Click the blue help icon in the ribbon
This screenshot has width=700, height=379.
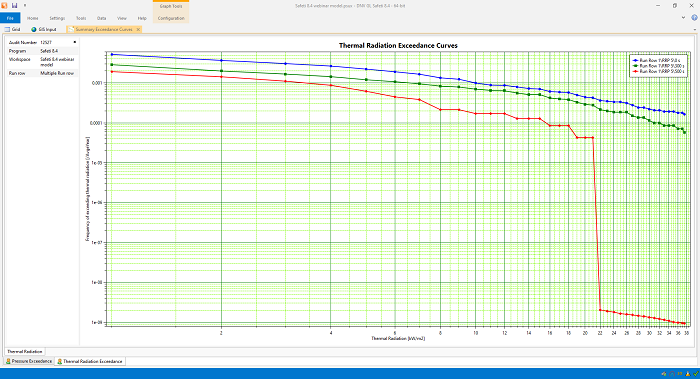tap(694, 18)
